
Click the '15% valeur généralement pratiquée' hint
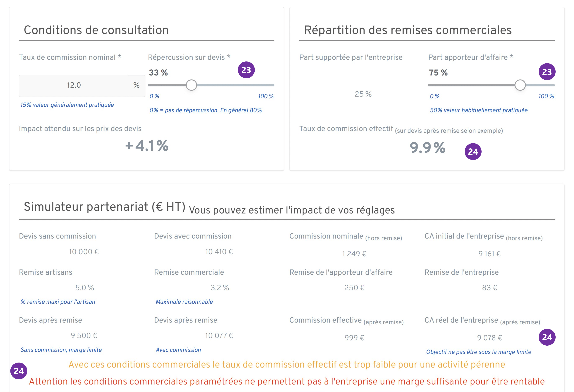67,105
